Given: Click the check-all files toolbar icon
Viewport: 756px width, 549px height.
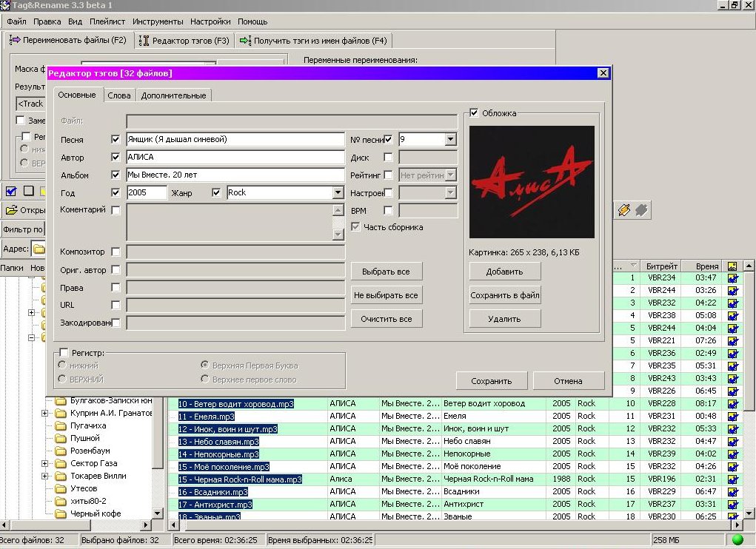Looking at the screenshot, I should pyautogui.click(x=11, y=191).
